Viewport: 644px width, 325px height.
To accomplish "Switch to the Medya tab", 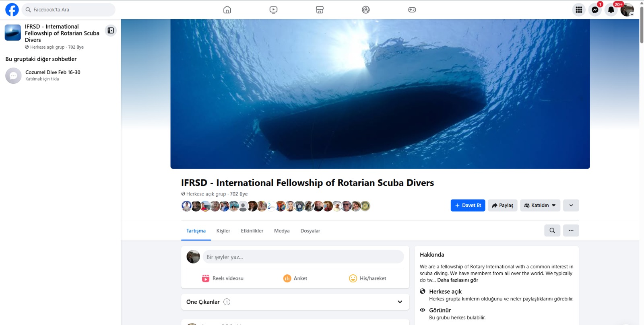I will tap(282, 231).
